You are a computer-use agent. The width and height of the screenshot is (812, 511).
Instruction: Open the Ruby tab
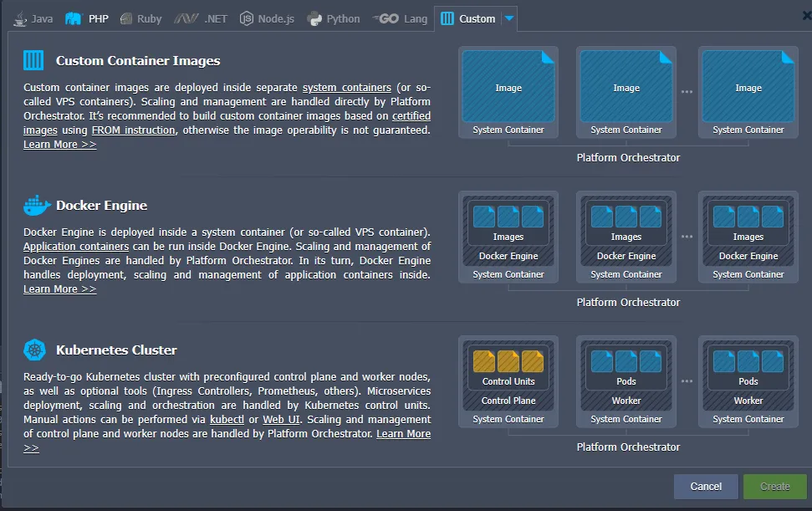(x=140, y=18)
